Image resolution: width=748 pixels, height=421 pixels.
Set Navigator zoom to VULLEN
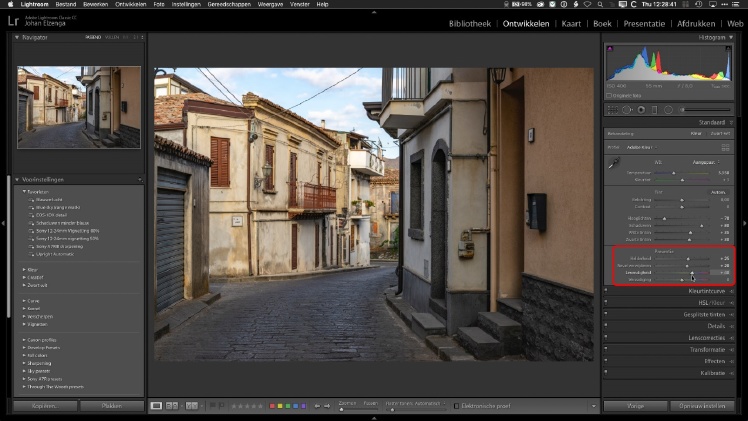coord(112,37)
